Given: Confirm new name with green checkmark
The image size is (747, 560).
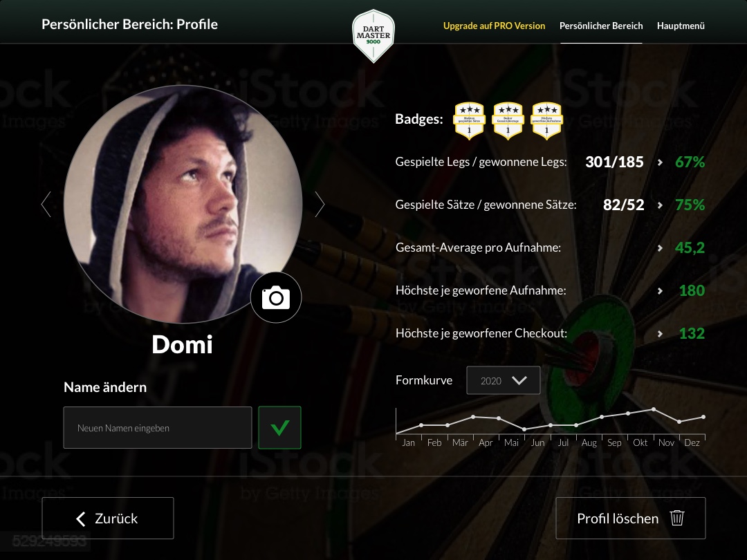Looking at the screenshot, I should [279, 428].
